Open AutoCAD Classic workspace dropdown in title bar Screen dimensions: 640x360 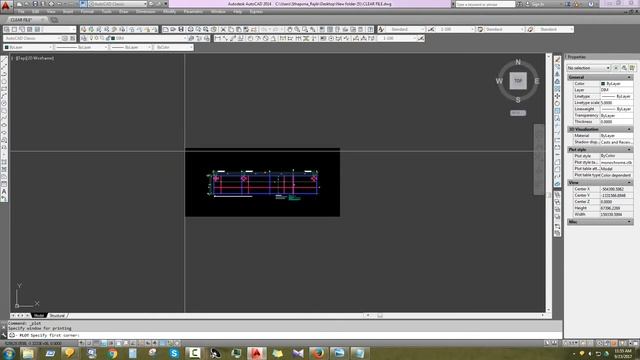(x=118, y=4)
